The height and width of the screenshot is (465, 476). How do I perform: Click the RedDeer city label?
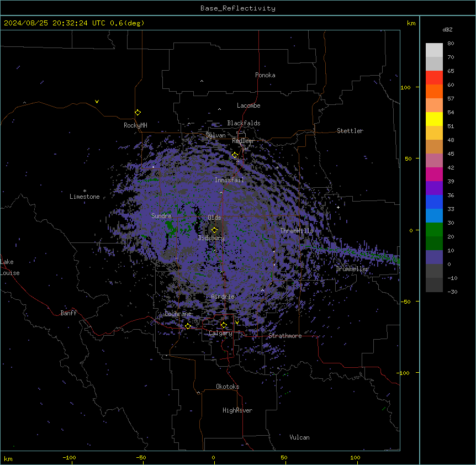click(x=244, y=141)
